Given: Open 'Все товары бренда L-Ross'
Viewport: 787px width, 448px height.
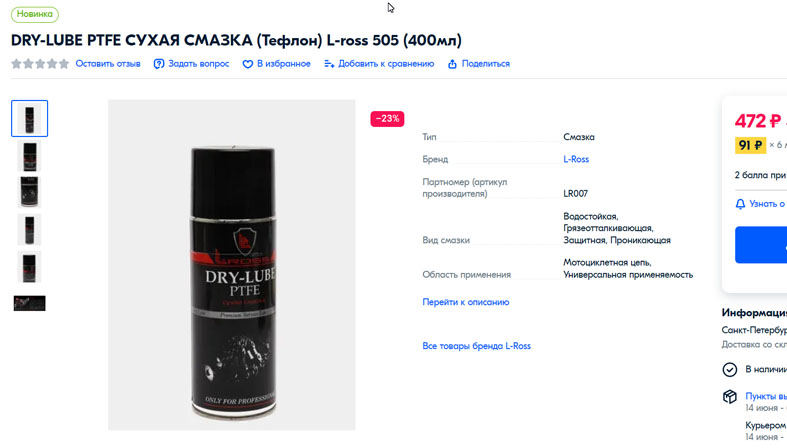Looking at the screenshot, I should (x=476, y=346).
